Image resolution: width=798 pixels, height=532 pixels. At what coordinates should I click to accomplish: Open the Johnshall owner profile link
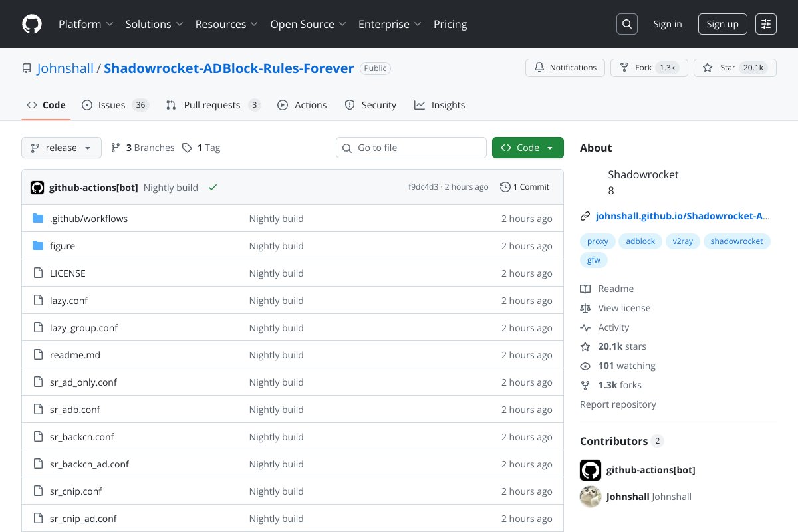(65, 68)
